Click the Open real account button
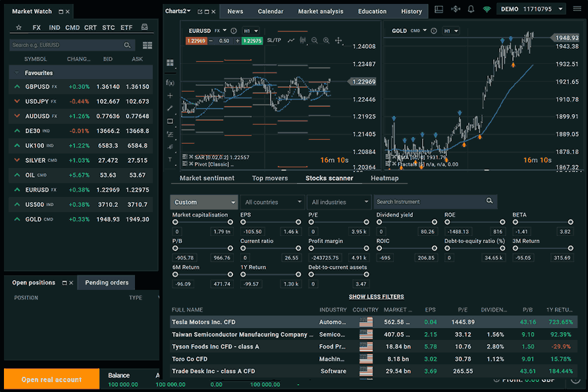The height and width of the screenshot is (392, 588). click(x=52, y=379)
